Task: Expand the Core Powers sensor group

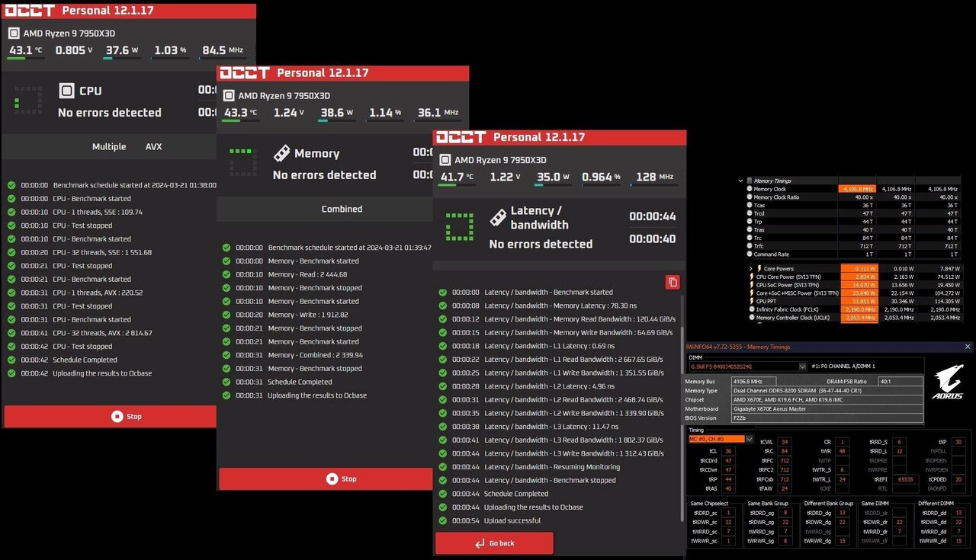Action: point(751,268)
